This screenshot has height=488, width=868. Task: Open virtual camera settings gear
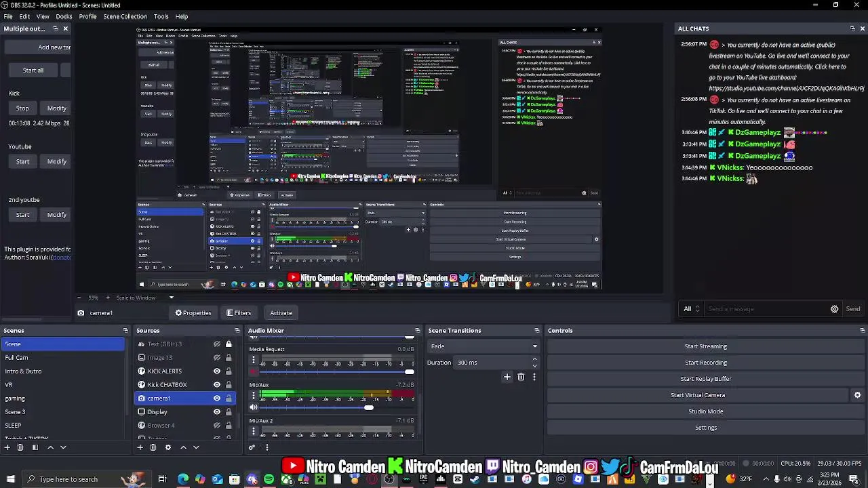tap(857, 395)
